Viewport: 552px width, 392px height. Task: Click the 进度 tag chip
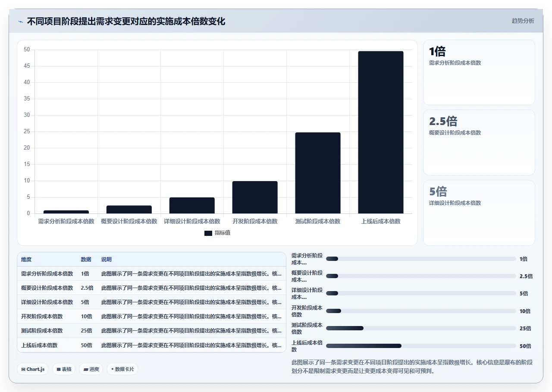91,369
